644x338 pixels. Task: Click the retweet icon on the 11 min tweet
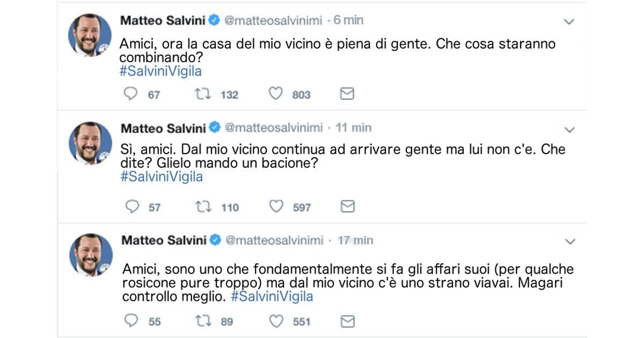(x=202, y=206)
